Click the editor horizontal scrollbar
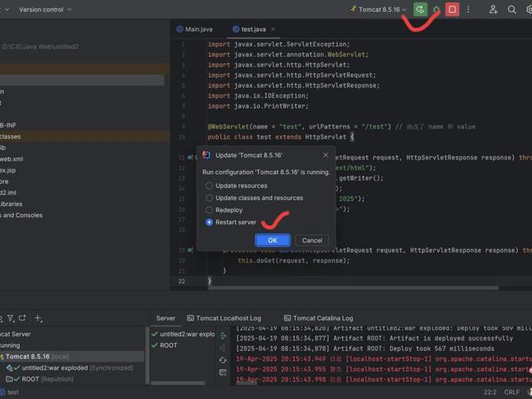This screenshot has height=399, width=532. pyautogui.click(x=353, y=288)
